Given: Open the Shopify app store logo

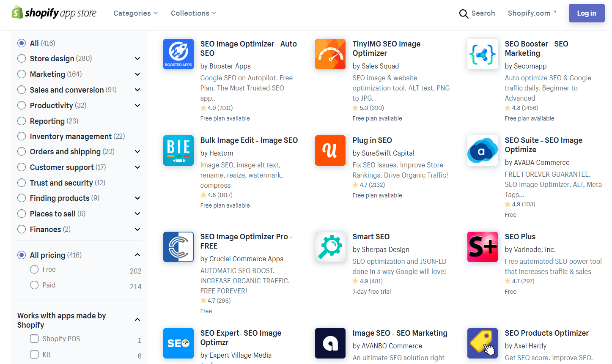Looking at the screenshot, I should tap(54, 13).
